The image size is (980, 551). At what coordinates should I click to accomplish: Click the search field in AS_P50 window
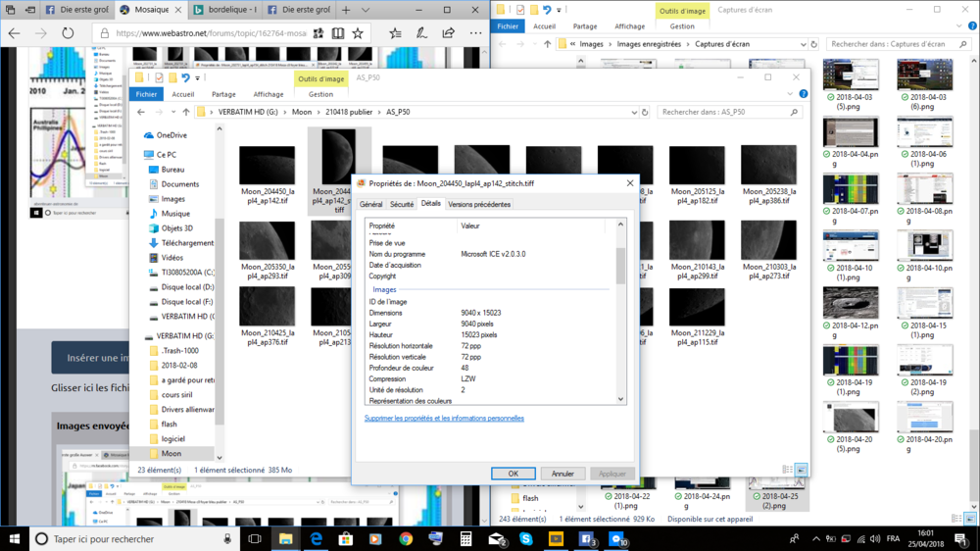[729, 112]
